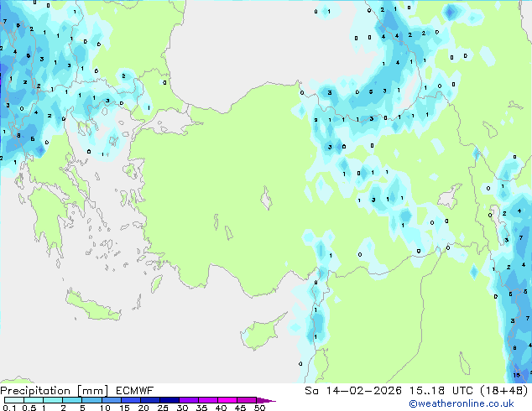The image size is (532, 411).
Task: Click the '30' legend scale label
Action: 182,408
